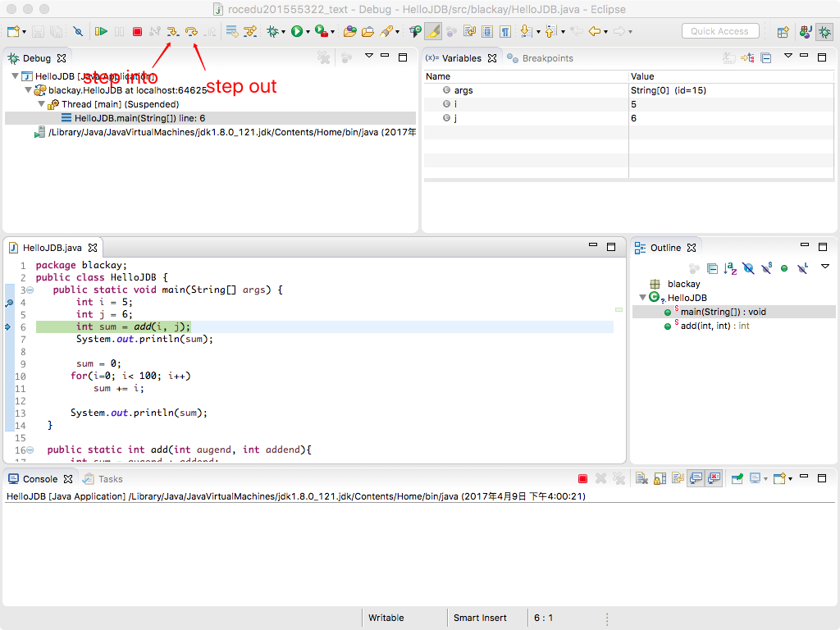Viewport: 840px width, 630px height.
Task: Select the Outline view tab
Action: coord(664,248)
